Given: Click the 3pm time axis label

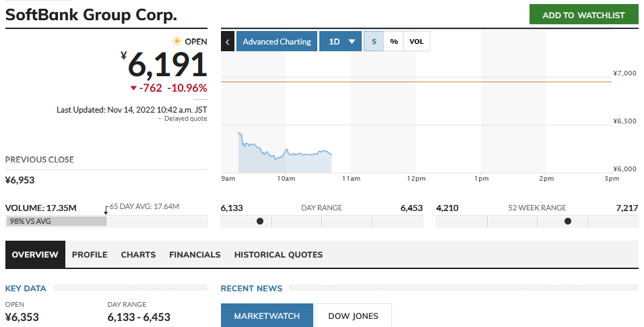Looking at the screenshot, I should pyautogui.click(x=612, y=179).
